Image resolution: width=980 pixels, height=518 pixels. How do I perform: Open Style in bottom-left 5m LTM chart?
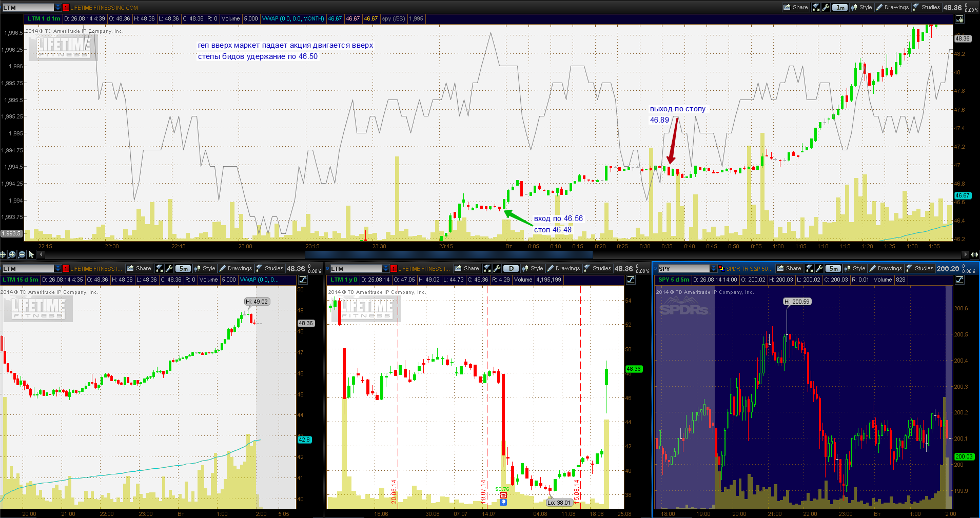point(205,268)
